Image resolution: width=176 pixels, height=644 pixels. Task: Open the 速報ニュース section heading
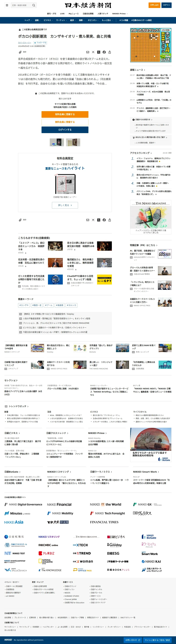(137, 70)
